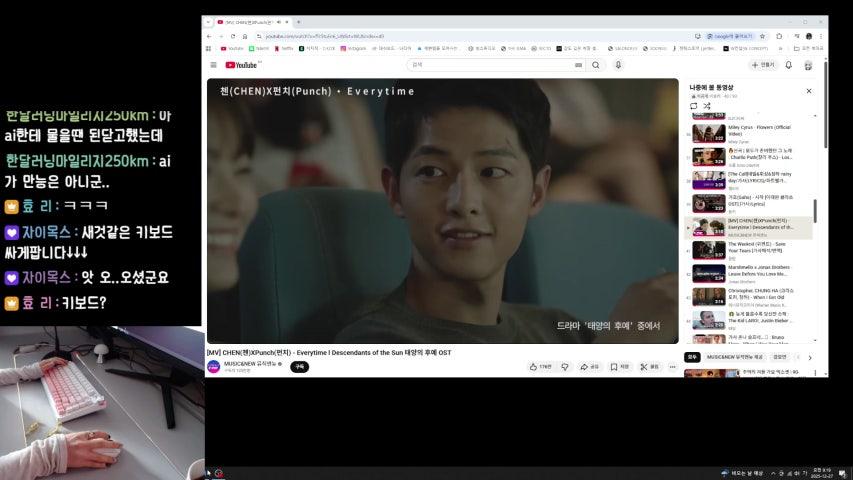Open the taskbar notification center icon
The width and height of the screenshot is (853, 480).
pyautogui.click(x=842, y=473)
